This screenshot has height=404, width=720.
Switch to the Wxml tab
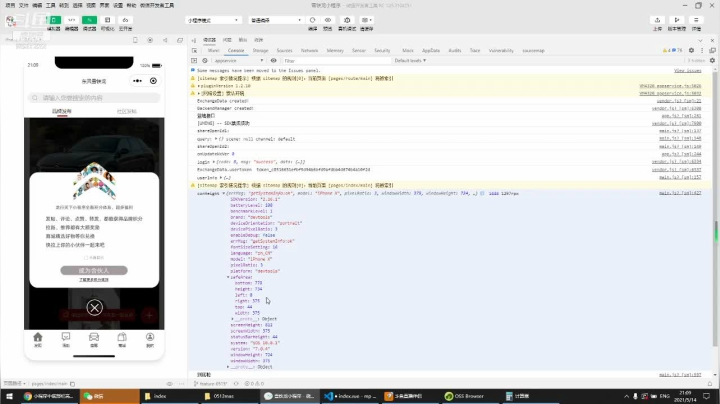[214, 50]
